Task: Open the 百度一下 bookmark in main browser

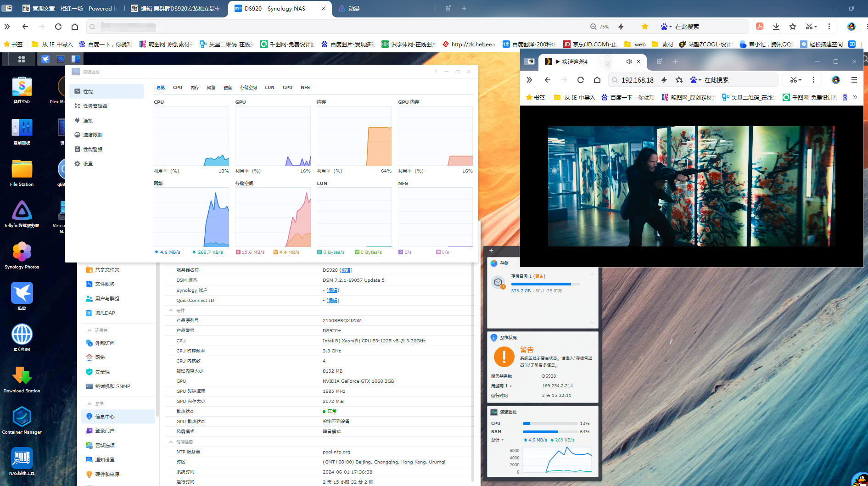Action: (106, 44)
